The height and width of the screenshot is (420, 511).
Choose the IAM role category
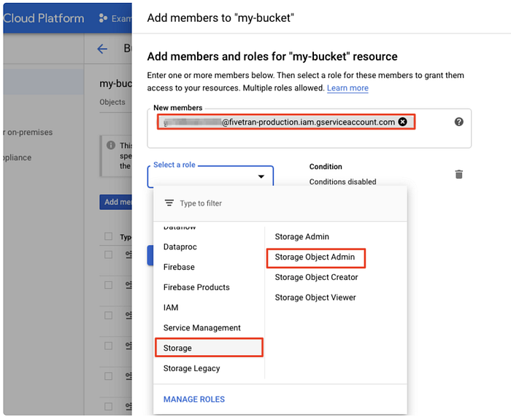click(x=171, y=308)
